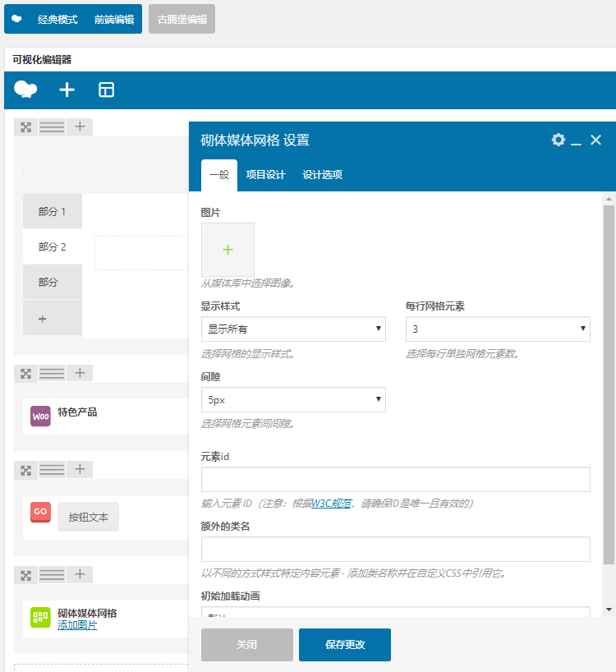Click drag handle above 特色产品 row
Screen dimensions: 616x672
tap(52, 373)
